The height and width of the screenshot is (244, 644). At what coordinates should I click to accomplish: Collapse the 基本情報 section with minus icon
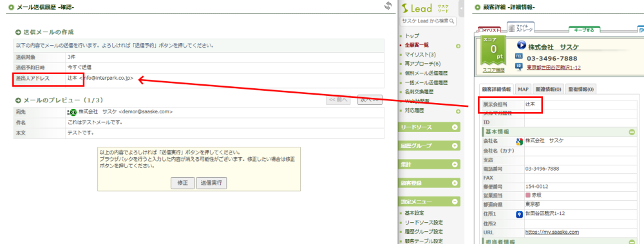[632, 132]
